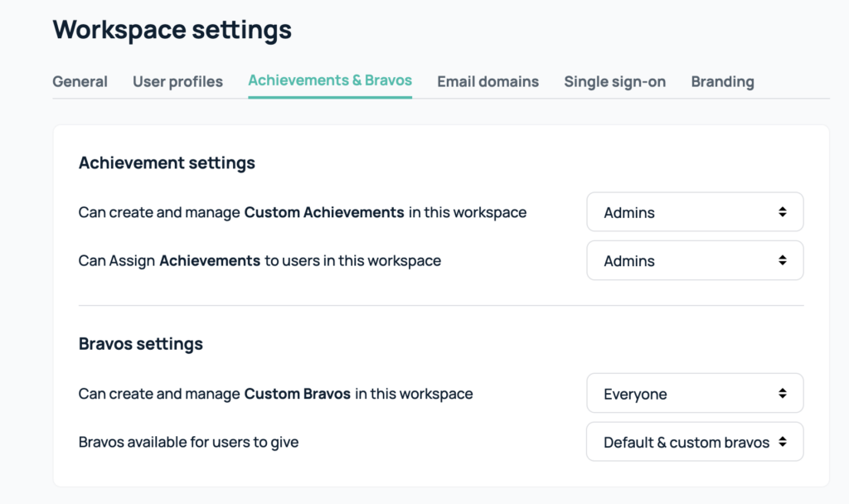Image resolution: width=849 pixels, height=504 pixels.
Task: Open Assign Achievements permission dropdown
Action: (x=695, y=260)
